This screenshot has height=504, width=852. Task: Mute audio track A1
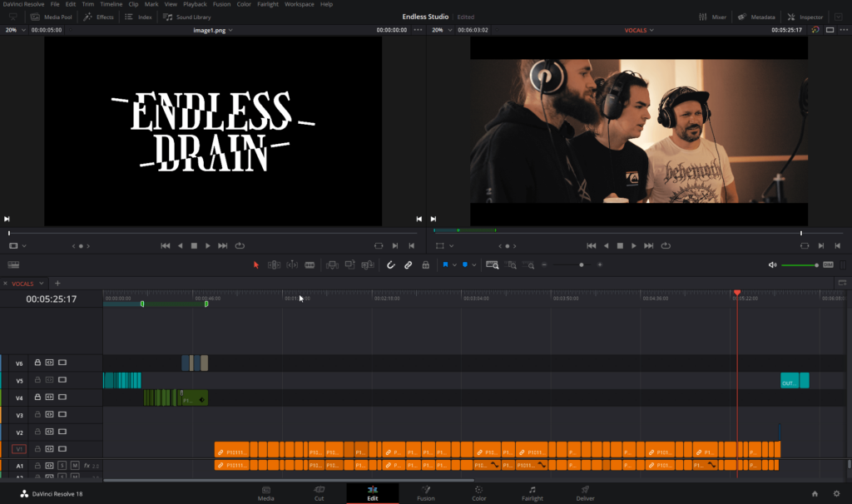point(75,465)
